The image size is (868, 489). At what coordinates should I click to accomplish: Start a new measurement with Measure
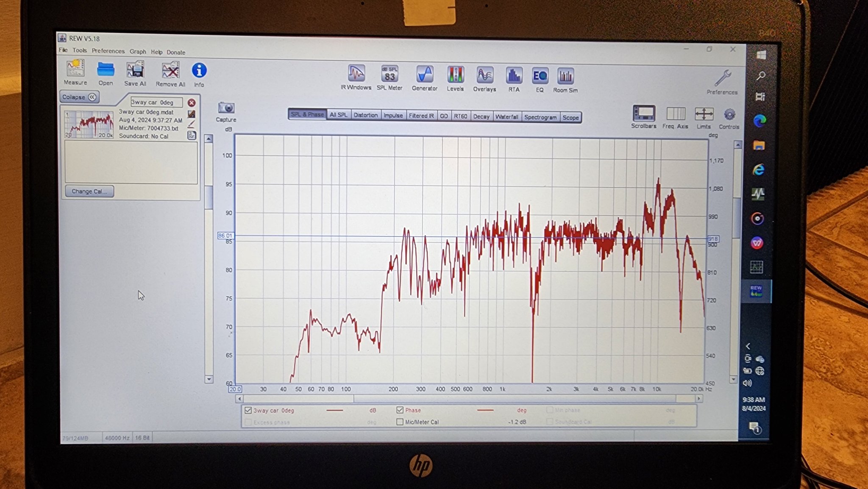click(75, 73)
